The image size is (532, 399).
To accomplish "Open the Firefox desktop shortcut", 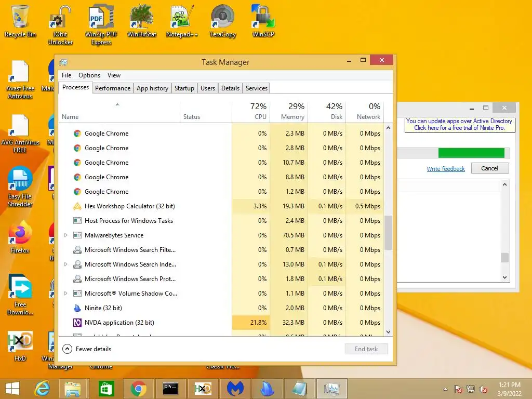I will click(x=20, y=237).
